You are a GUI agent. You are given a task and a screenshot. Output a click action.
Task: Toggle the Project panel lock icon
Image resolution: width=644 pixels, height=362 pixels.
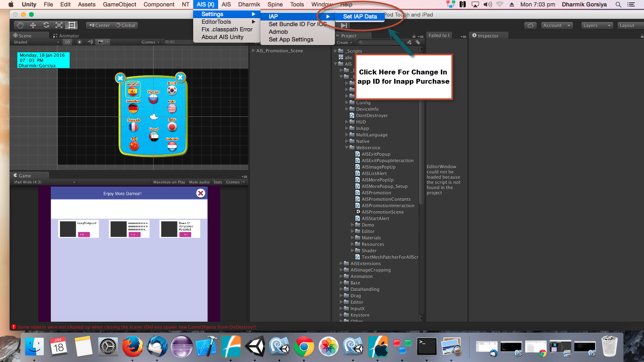414,36
